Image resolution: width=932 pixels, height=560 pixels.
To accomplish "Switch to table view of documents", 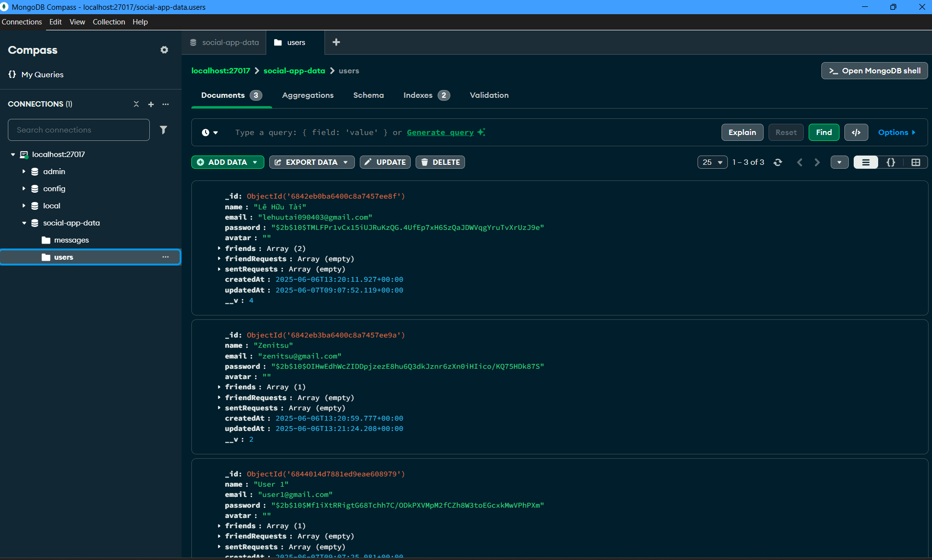I will 916,162.
